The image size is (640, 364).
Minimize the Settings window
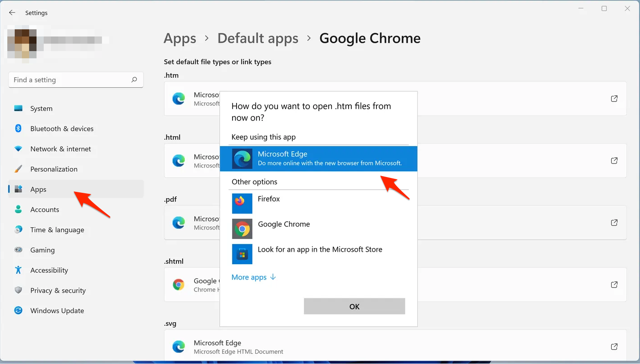pos(581,9)
